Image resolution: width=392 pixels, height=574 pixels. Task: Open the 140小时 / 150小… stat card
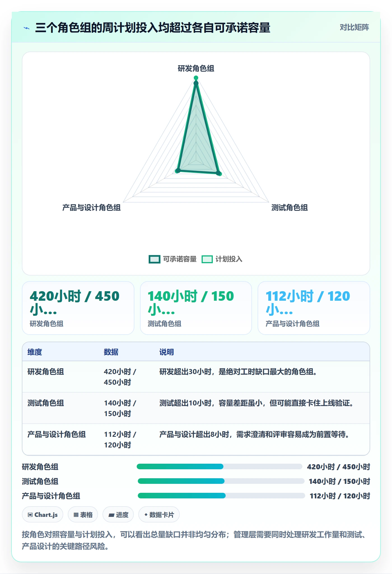pos(196,308)
